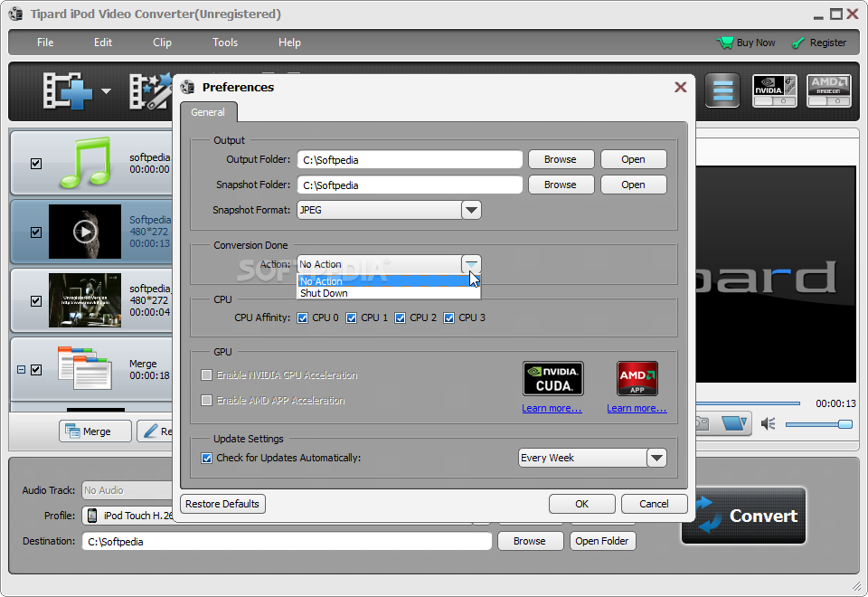Viewport: 868px width, 597px height.
Task: Open the Add File dropdown arrow
Action: pyautogui.click(x=106, y=91)
